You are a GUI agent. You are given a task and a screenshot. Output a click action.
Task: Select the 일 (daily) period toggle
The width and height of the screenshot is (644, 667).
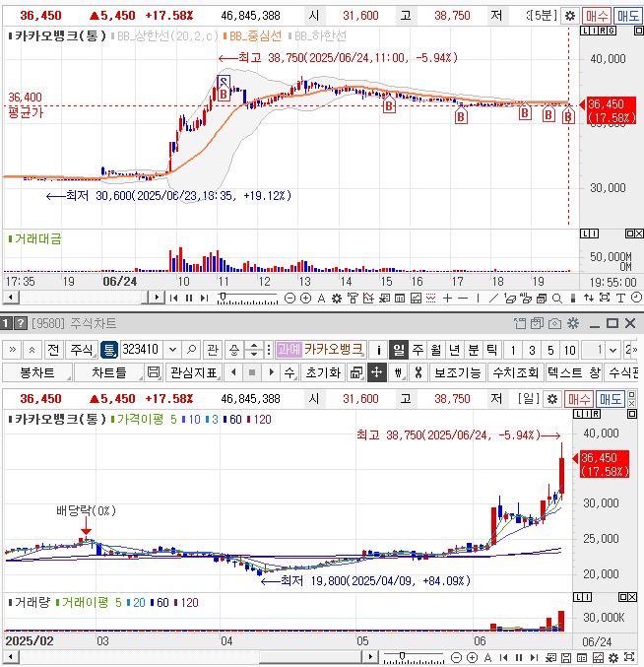point(399,350)
